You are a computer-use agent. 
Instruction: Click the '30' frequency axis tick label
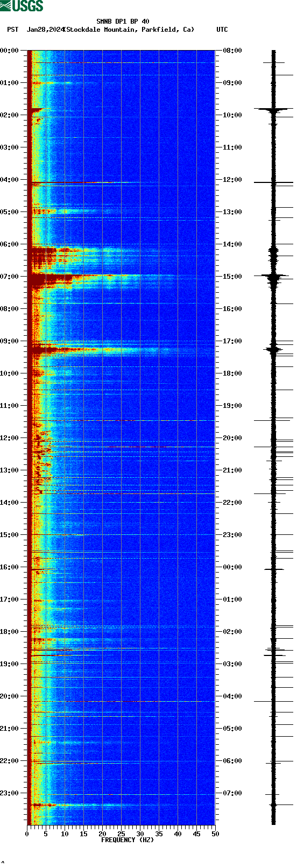[x=140, y=834]
